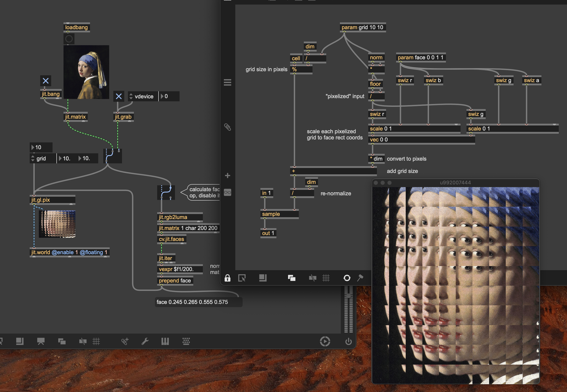Screen dimensions: 567x392
Task: Click overlapping-windows icon in main patcher toolbar
Action: coord(62,341)
